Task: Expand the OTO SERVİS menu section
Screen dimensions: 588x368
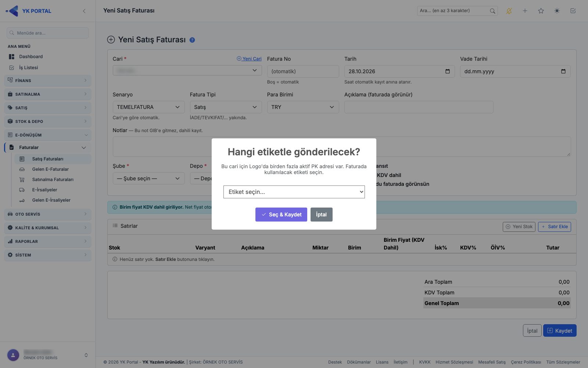Action: pyautogui.click(x=48, y=214)
